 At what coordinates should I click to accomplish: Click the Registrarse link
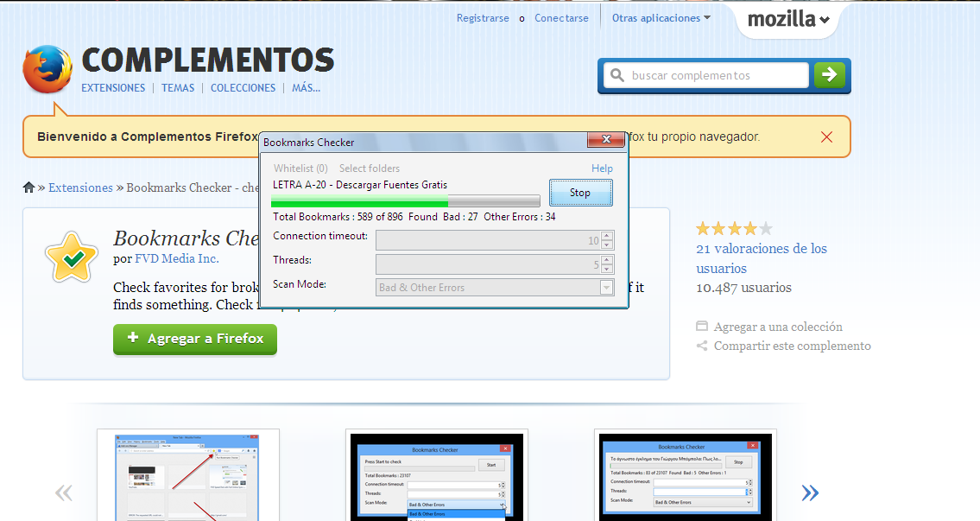click(x=483, y=18)
